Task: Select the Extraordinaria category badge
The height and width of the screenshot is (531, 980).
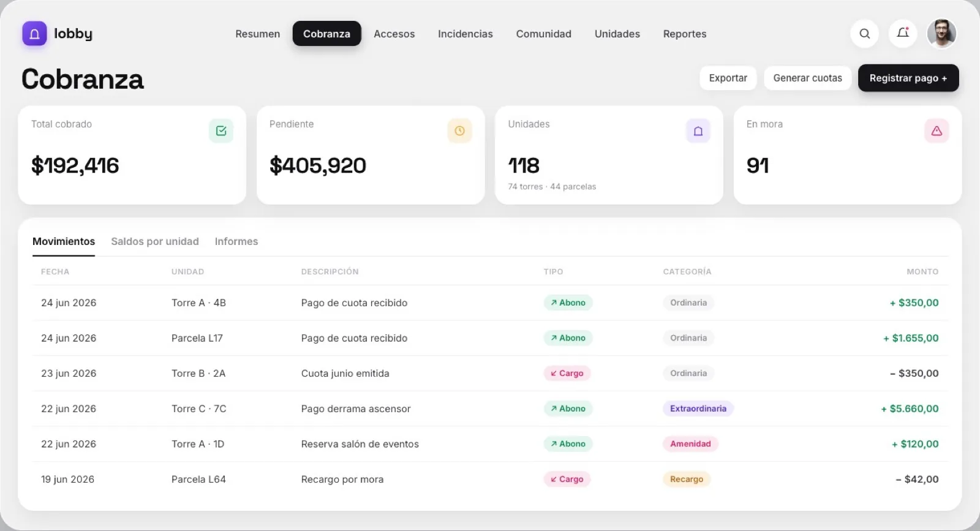Action: (x=698, y=409)
